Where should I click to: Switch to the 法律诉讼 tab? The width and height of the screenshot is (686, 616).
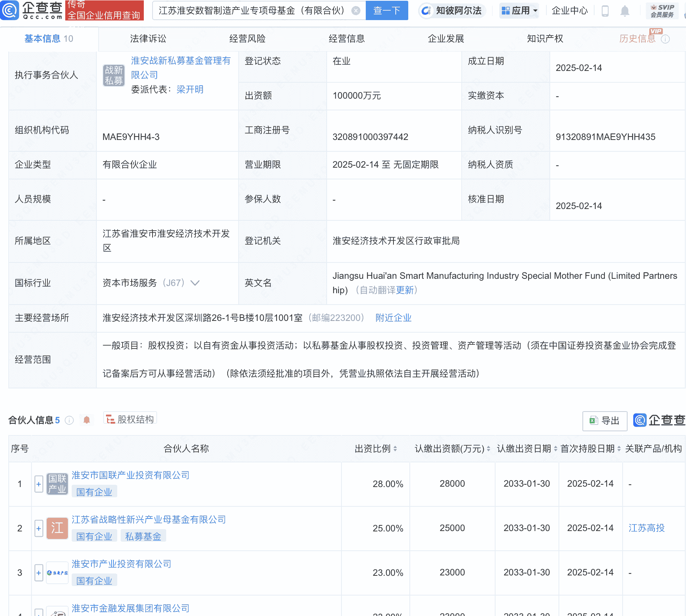click(148, 38)
